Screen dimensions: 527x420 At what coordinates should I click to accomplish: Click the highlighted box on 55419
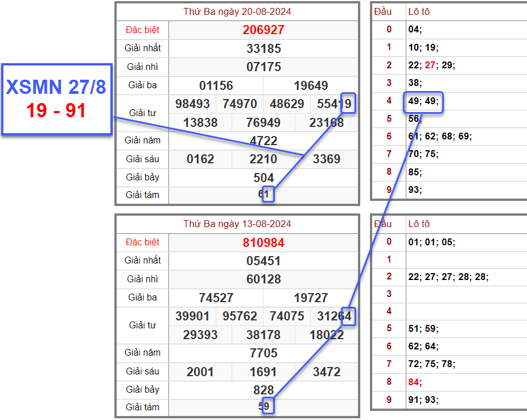348,104
